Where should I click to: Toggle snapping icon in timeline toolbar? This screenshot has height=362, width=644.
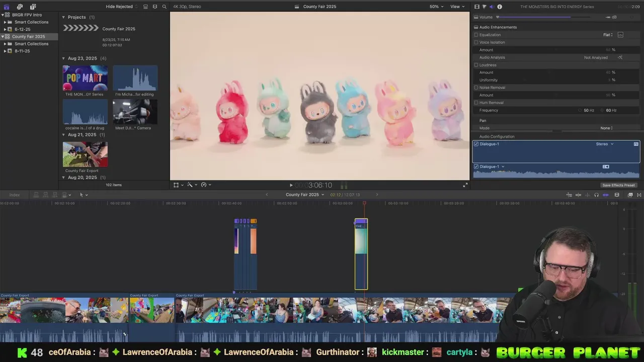(x=606, y=195)
